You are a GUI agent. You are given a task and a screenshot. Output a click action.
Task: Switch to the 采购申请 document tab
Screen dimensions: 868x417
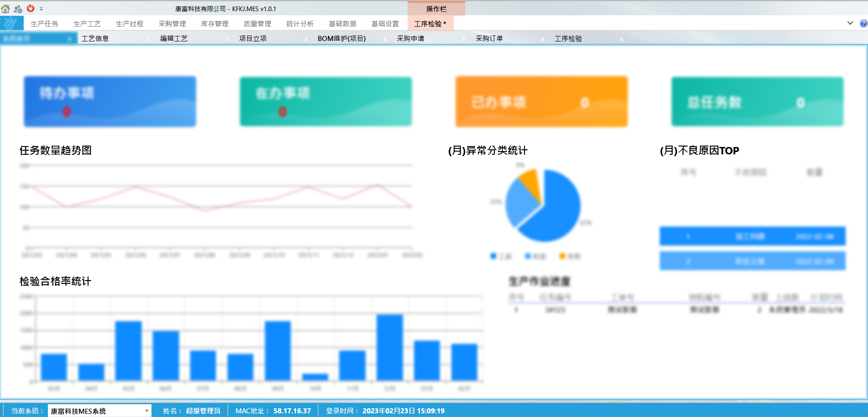point(410,39)
